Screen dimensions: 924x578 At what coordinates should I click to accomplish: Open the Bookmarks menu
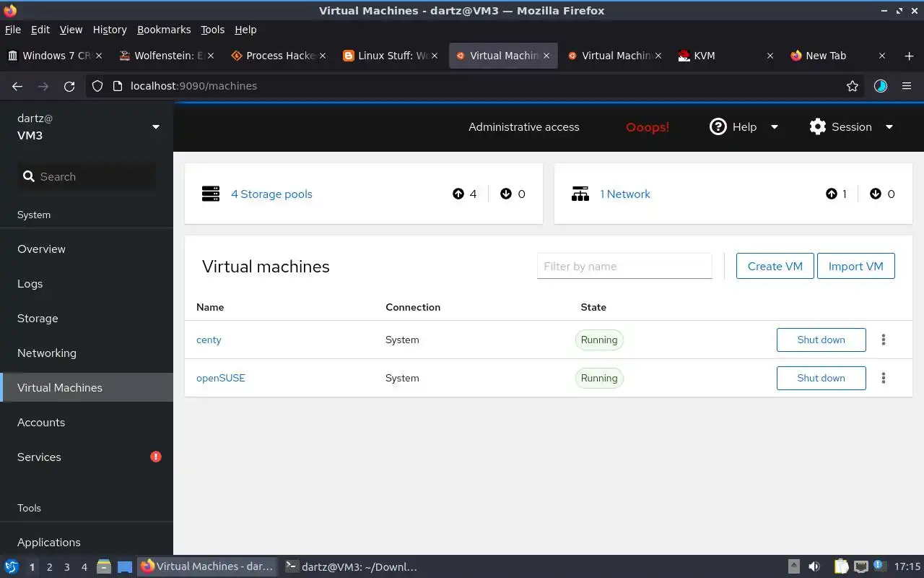point(164,30)
